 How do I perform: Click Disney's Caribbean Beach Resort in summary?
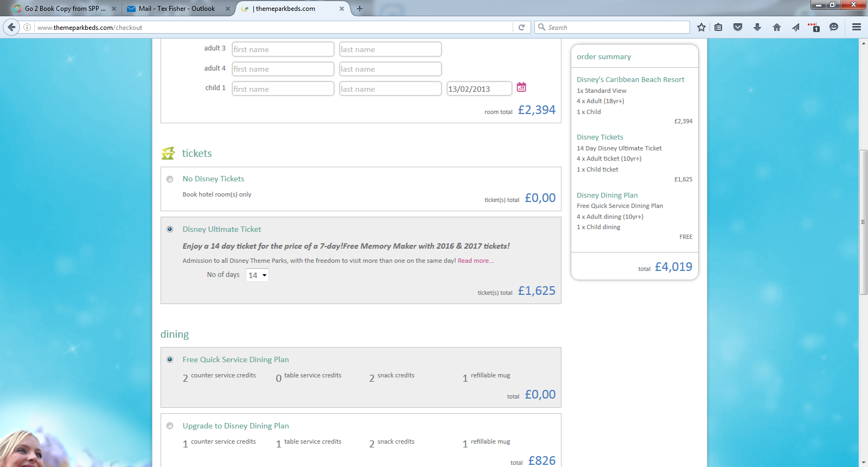pyautogui.click(x=630, y=79)
